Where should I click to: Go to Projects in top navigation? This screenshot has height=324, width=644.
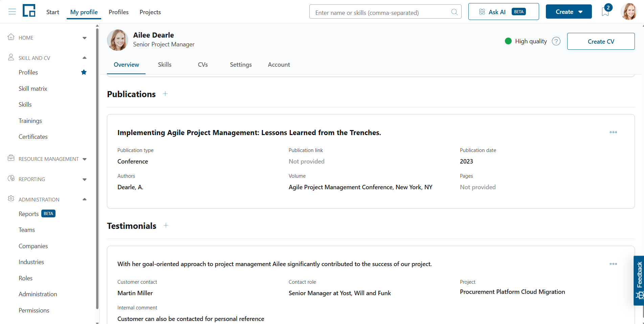coord(150,12)
